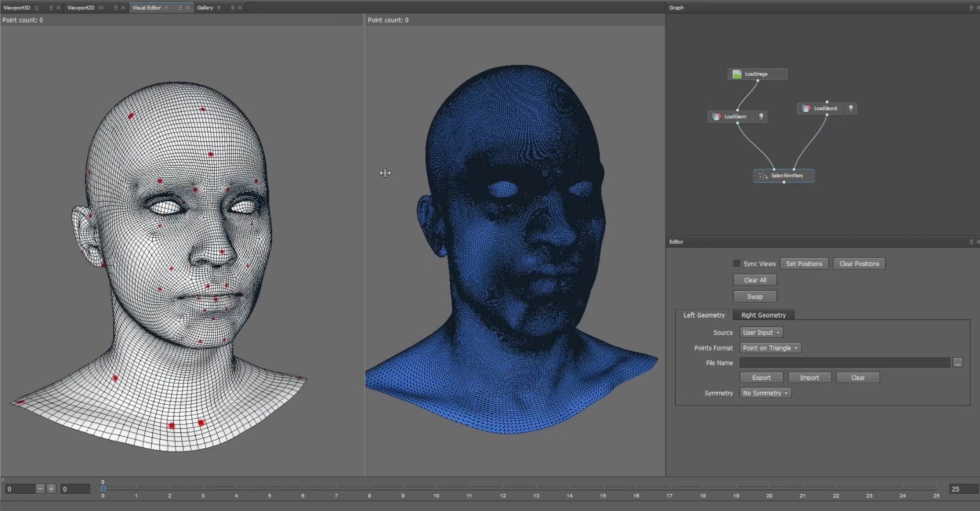Expand the Points Format dropdown
980x511 pixels.
tap(770, 348)
